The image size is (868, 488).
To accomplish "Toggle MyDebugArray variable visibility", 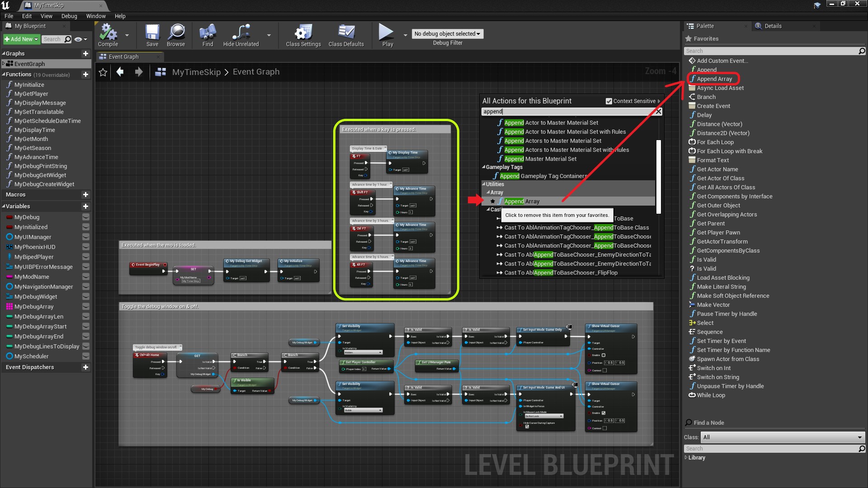I will [85, 306].
